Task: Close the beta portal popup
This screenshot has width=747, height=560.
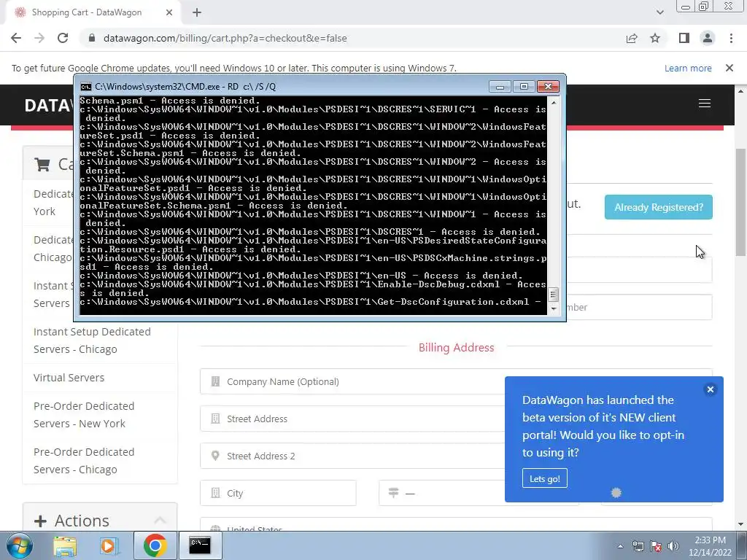Action: click(x=711, y=389)
